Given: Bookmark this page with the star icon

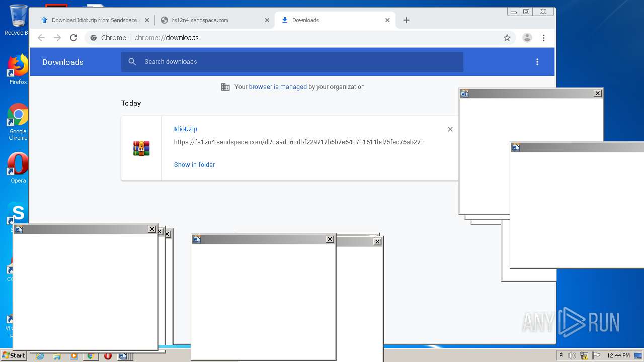Looking at the screenshot, I should coord(507,38).
